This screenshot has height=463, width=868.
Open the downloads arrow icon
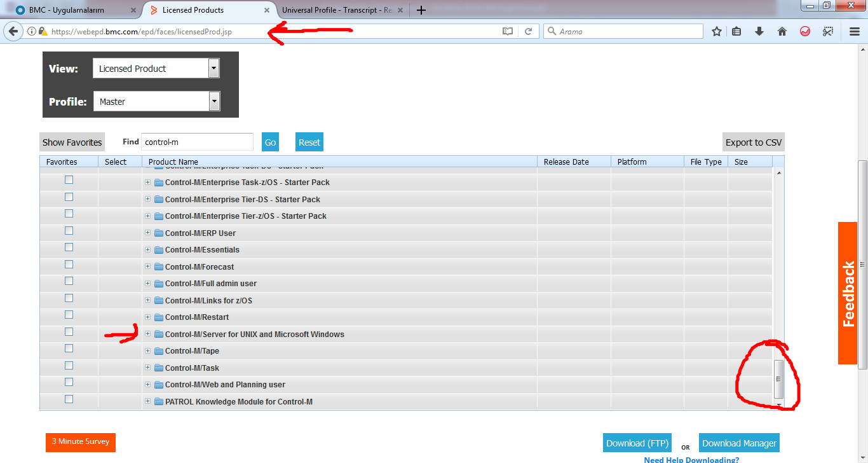click(x=759, y=31)
